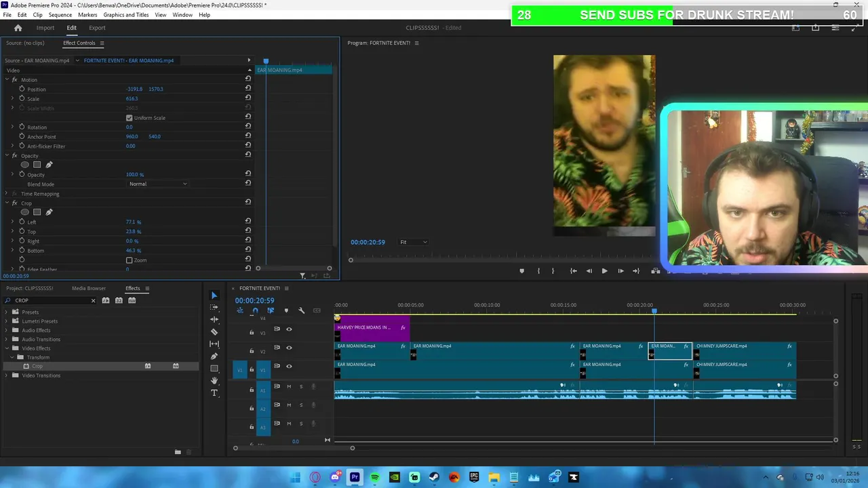The height and width of the screenshot is (488, 868).
Task: Toggle V3 track output eye
Action: pos(289,329)
